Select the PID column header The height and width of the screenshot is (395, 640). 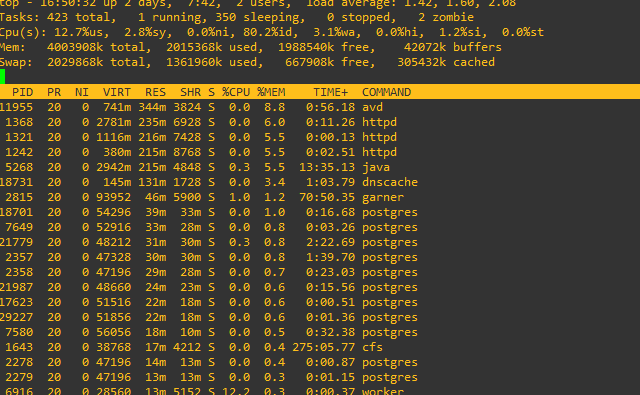coord(22,92)
